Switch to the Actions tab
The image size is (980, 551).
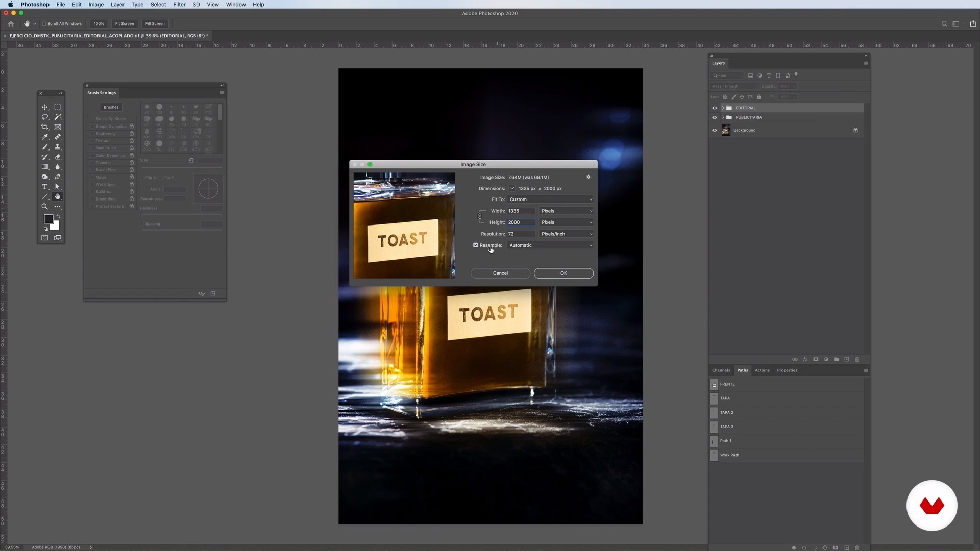point(762,370)
